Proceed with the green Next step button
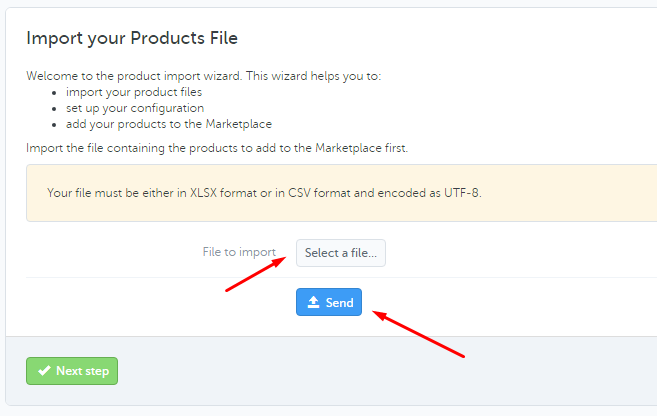The width and height of the screenshot is (657, 416). (72, 371)
